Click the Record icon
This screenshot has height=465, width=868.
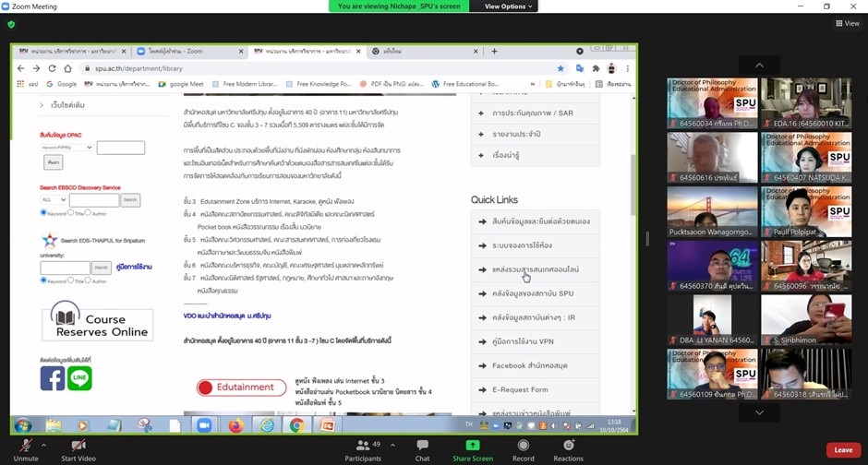pos(524,445)
